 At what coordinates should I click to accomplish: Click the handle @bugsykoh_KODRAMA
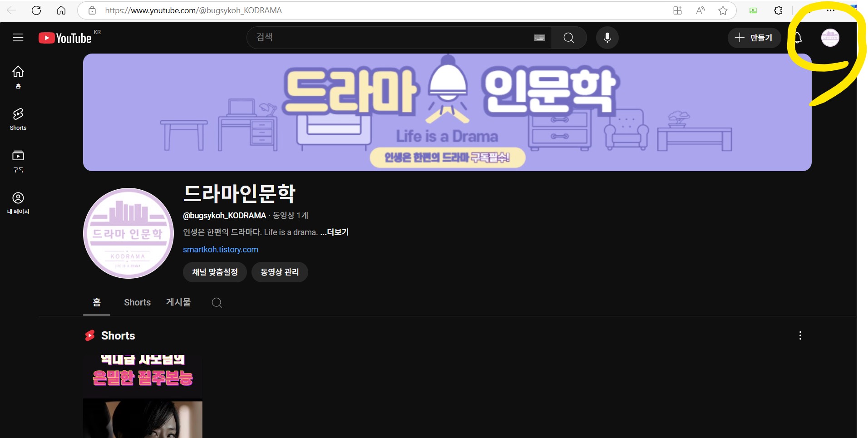tap(224, 216)
